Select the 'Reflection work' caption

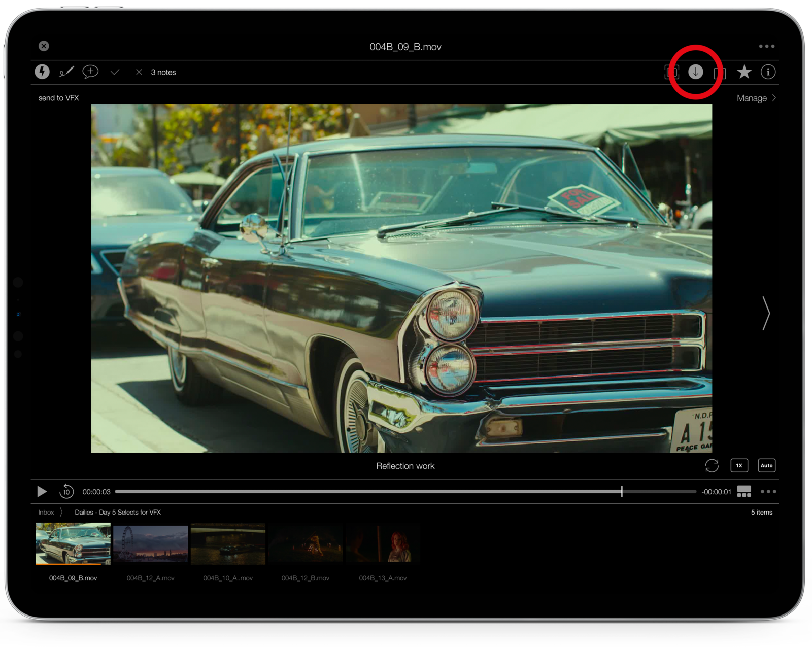(405, 466)
